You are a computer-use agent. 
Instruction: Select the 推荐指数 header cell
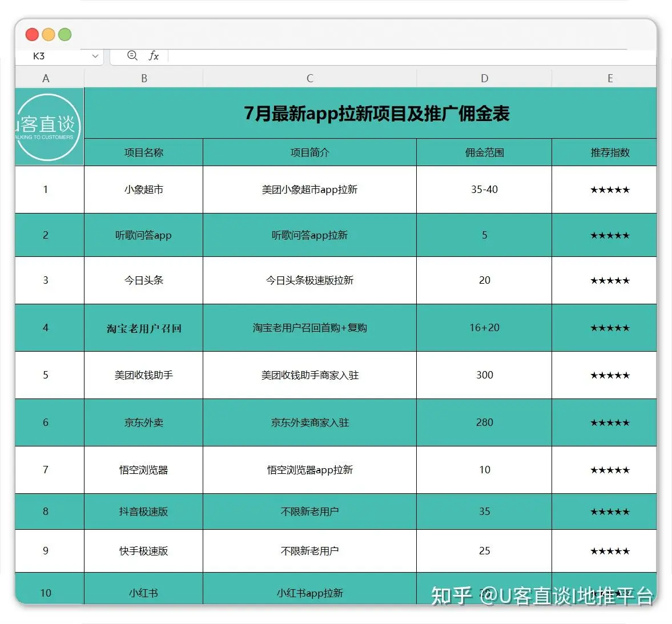pyautogui.click(x=604, y=152)
